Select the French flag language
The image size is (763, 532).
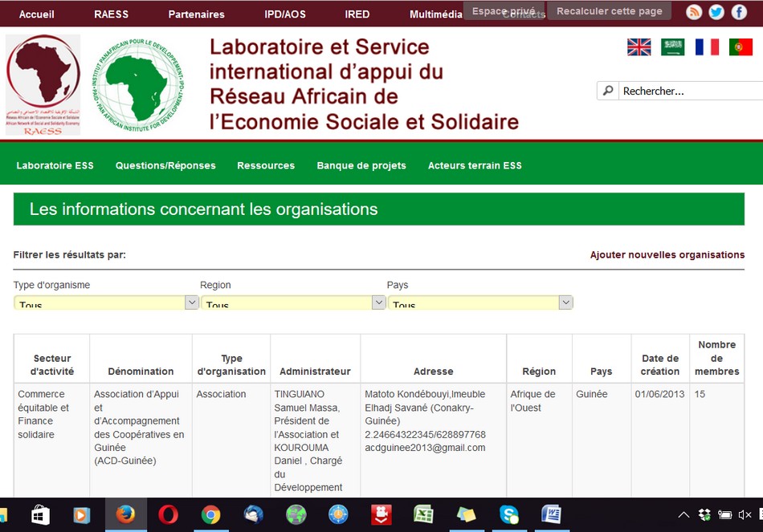[x=707, y=47]
